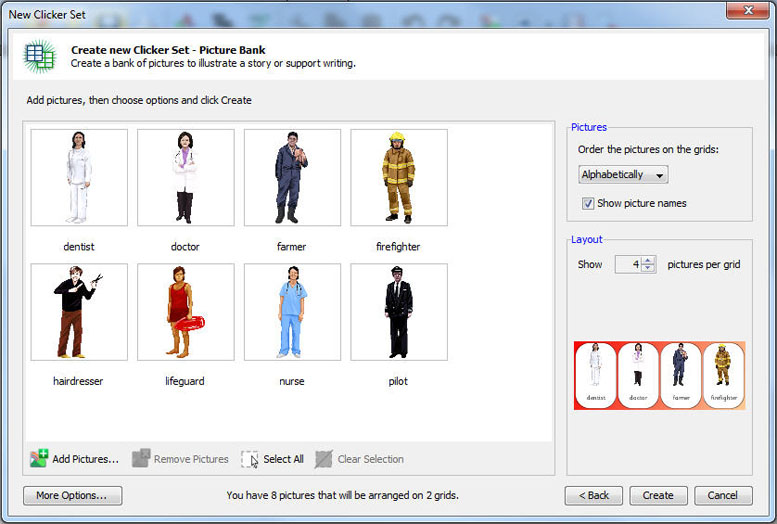Click the 'lifeguard' picture name
Viewport: 777px width, 524px height.
click(185, 381)
